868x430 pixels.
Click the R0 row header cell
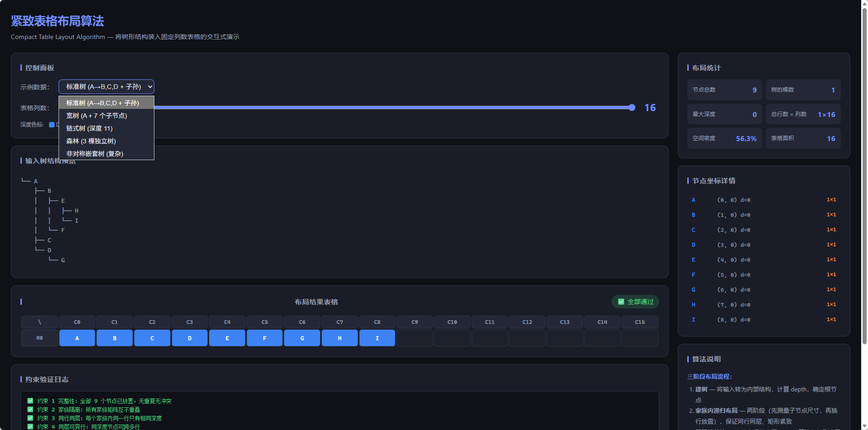click(x=39, y=338)
